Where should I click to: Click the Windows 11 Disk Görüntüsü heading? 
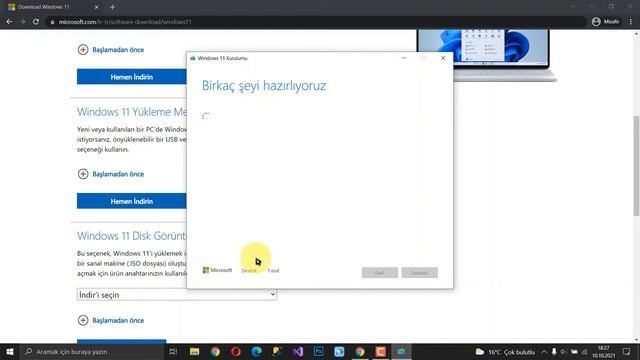coord(131,236)
